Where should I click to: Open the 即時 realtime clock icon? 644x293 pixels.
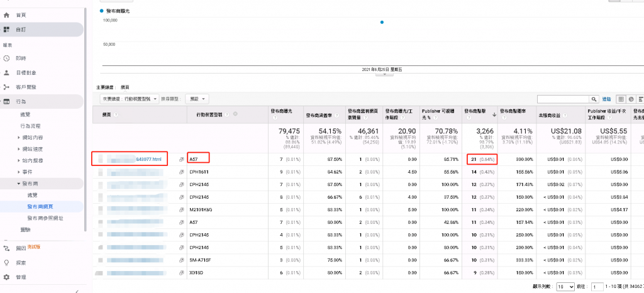(6, 58)
